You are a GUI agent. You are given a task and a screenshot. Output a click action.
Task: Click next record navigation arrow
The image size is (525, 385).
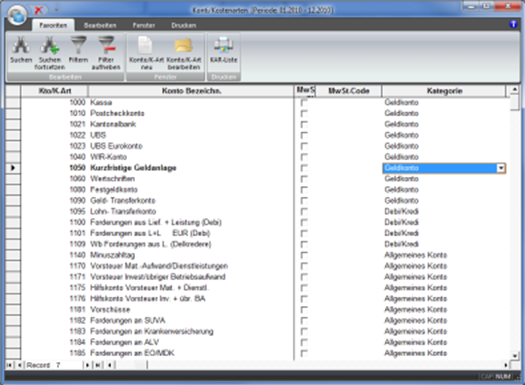(x=87, y=365)
